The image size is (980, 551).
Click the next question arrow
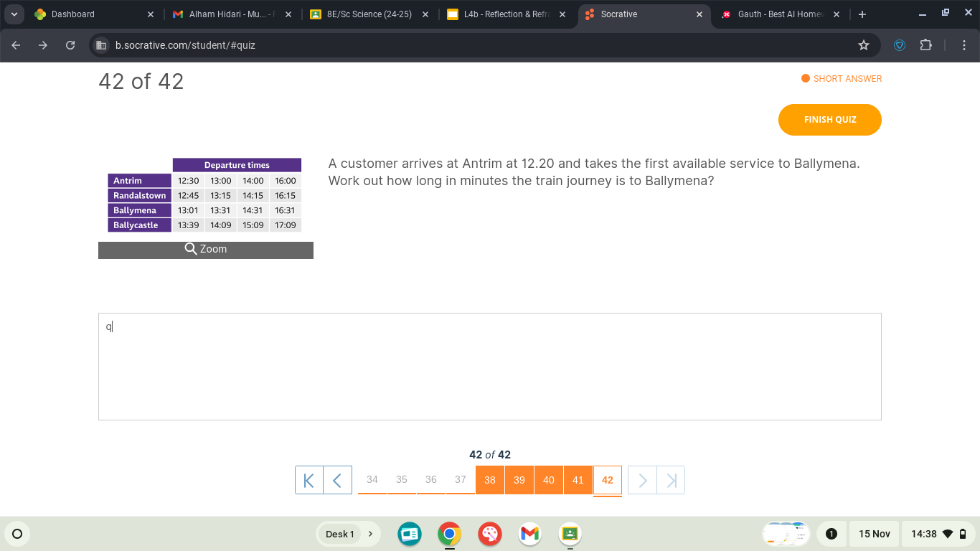pos(642,480)
